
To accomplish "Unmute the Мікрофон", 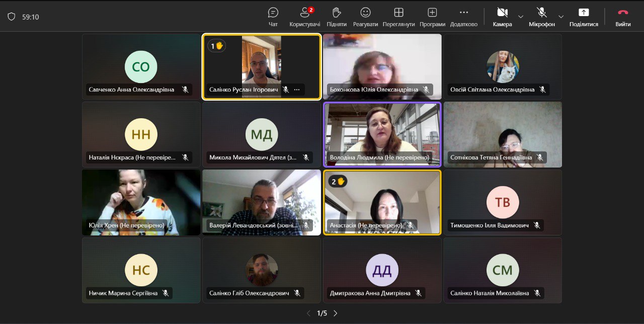I will (x=541, y=16).
